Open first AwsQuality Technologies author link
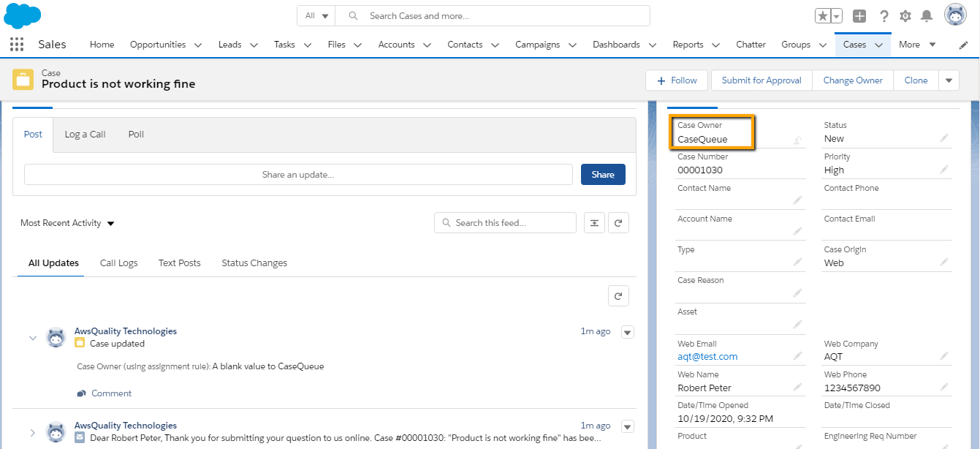The image size is (980, 449). click(x=126, y=331)
